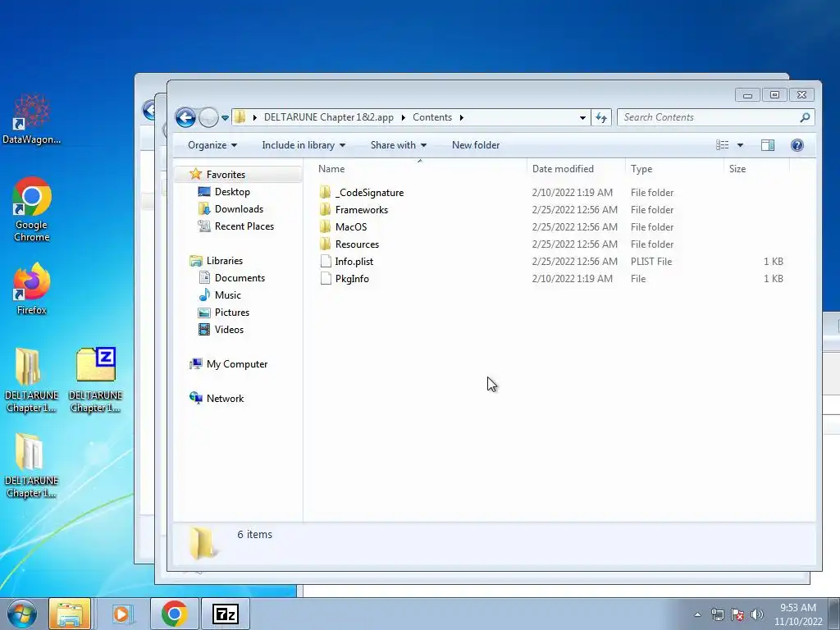
Task: Open Pictures library
Action: tap(231, 313)
